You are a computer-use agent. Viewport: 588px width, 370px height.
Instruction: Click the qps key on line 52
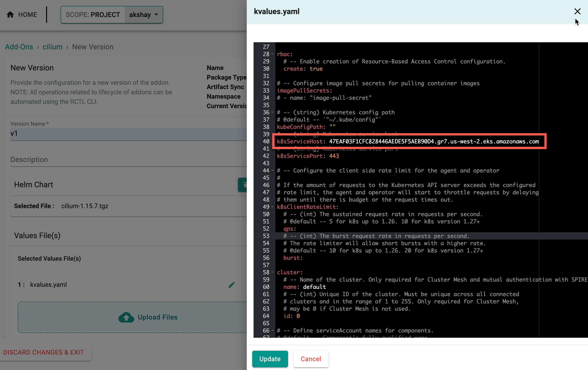tap(288, 229)
